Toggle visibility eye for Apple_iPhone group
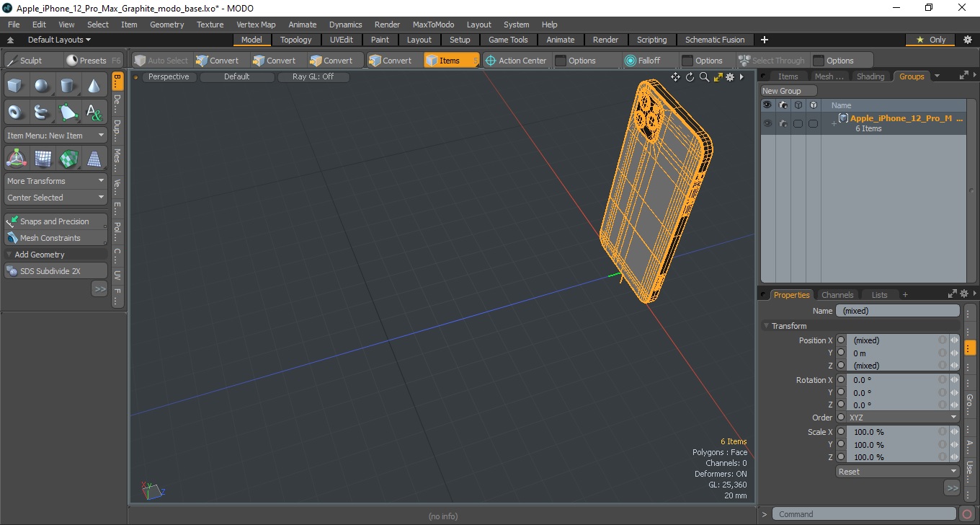The image size is (980, 525). click(767, 123)
